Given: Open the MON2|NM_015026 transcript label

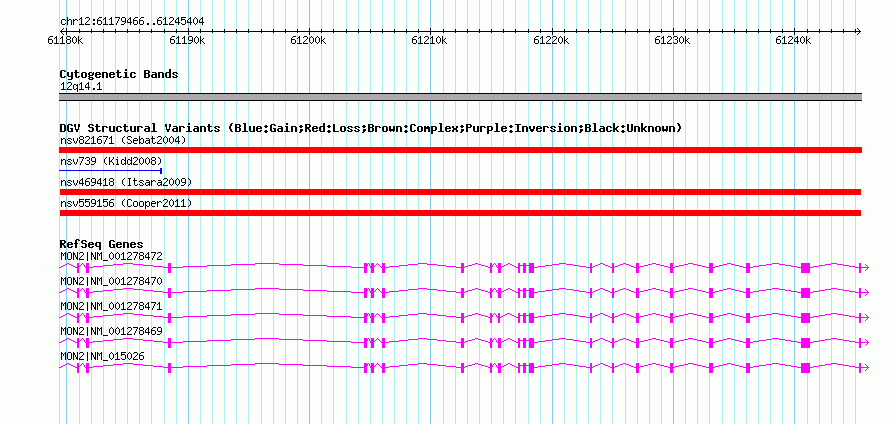Looking at the screenshot, I should (x=102, y=356).
